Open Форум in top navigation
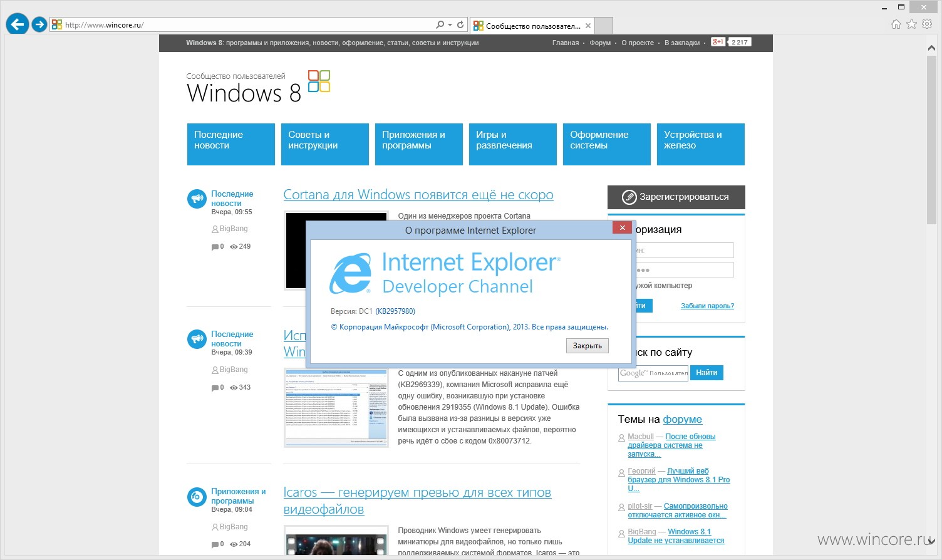This screenshot has width=942, height=560. click(600, 43)
